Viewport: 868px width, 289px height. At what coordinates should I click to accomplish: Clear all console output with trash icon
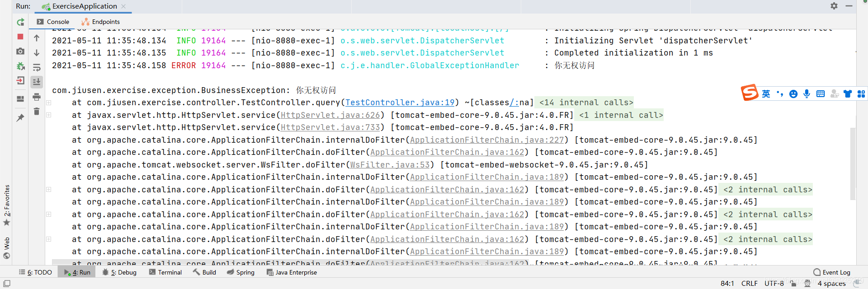tap(37, 112)
